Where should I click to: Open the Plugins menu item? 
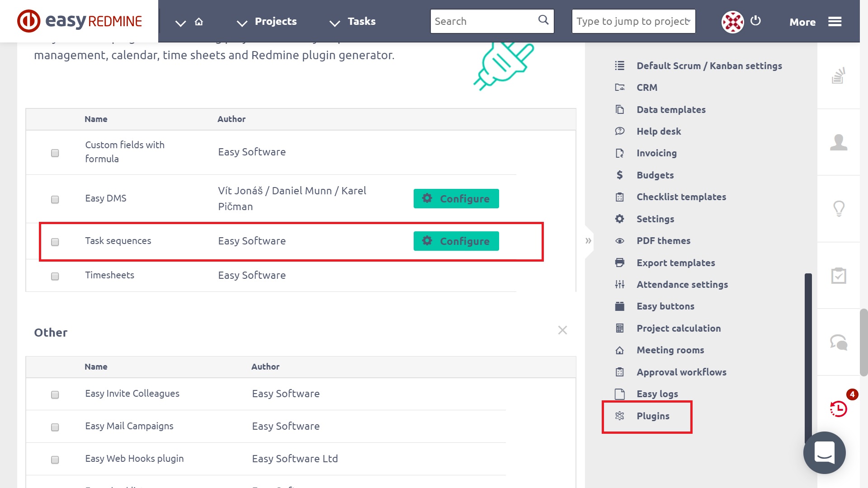click(652, 416)
